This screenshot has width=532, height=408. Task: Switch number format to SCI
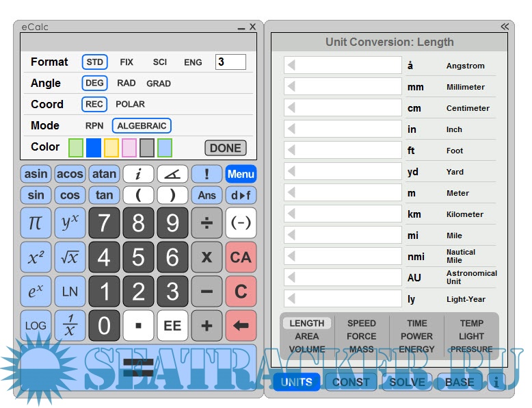click(160, 62)
